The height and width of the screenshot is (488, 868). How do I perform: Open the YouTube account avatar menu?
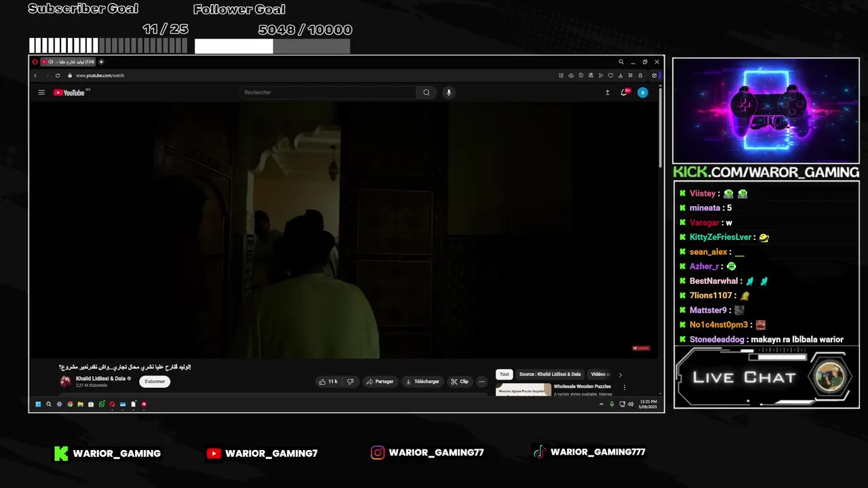[x=642, y=92]
